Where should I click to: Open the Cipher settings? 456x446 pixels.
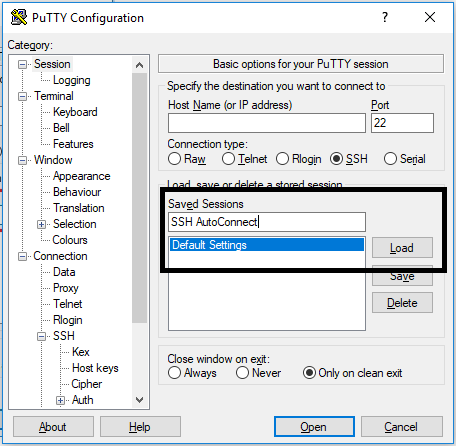87,384
